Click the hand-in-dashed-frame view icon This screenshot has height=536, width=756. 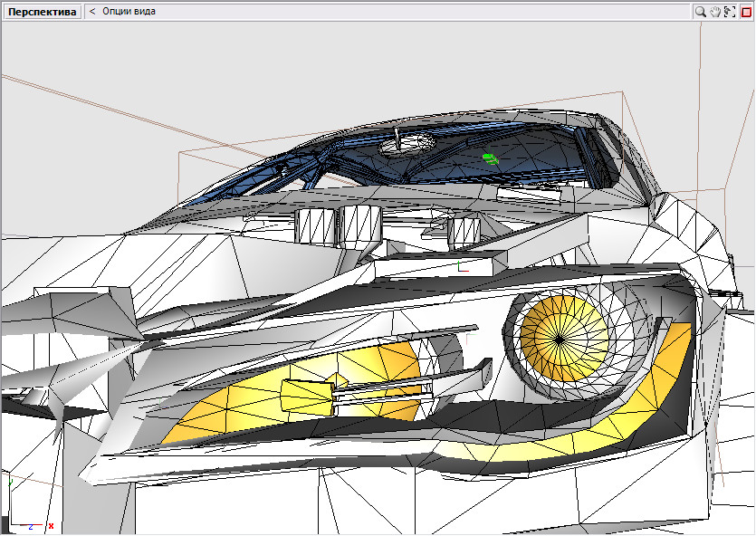point(730,12)
